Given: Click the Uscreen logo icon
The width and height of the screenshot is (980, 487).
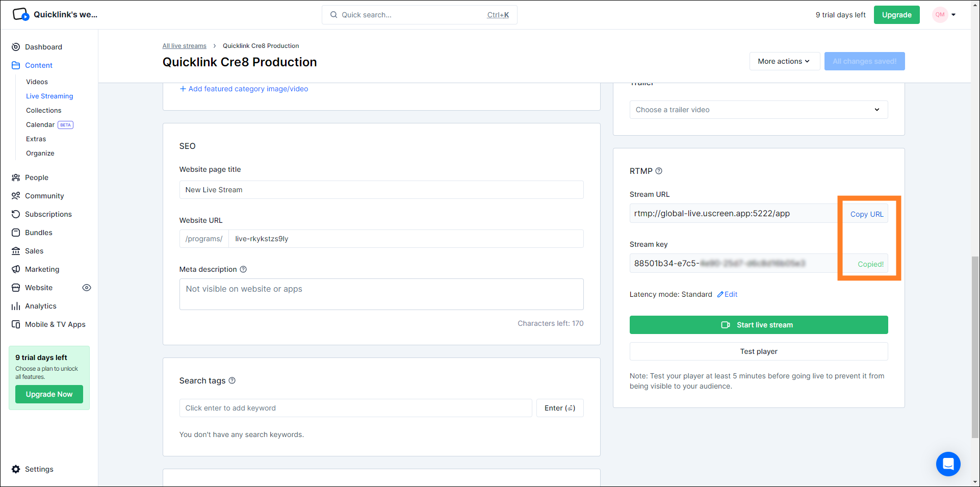Looking at the screenshot, I should coord(21,14).
